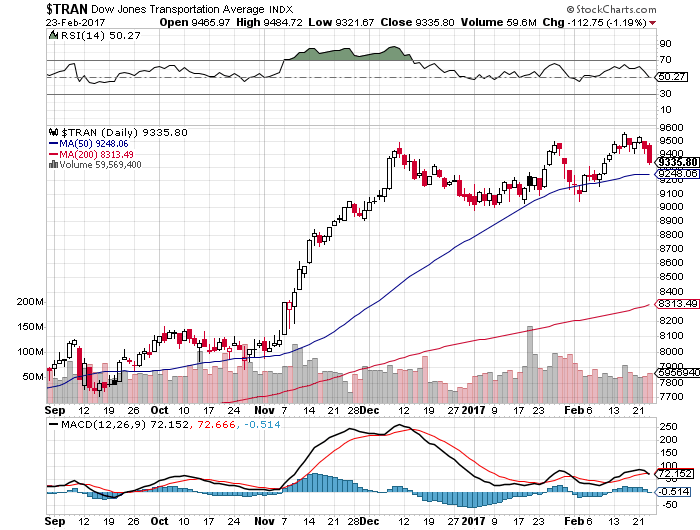Click the Open 9465.97 value
700x530 pixels.
pos(195,22)
